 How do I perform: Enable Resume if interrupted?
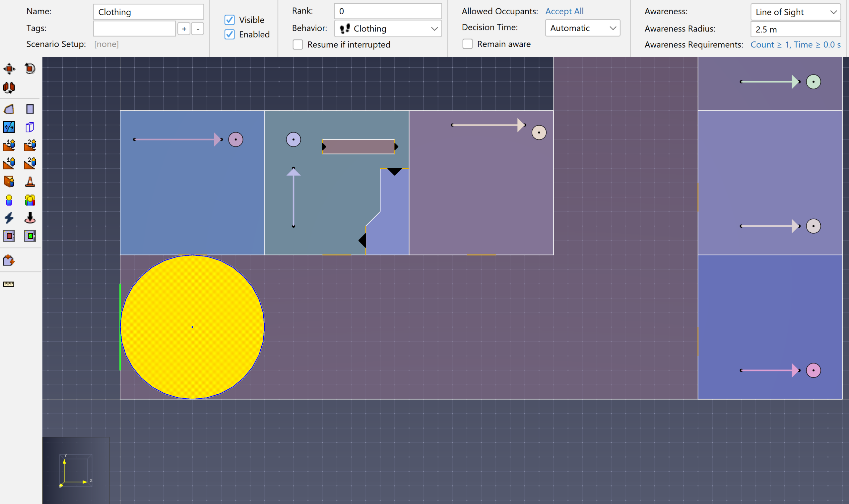coord(298,44)
